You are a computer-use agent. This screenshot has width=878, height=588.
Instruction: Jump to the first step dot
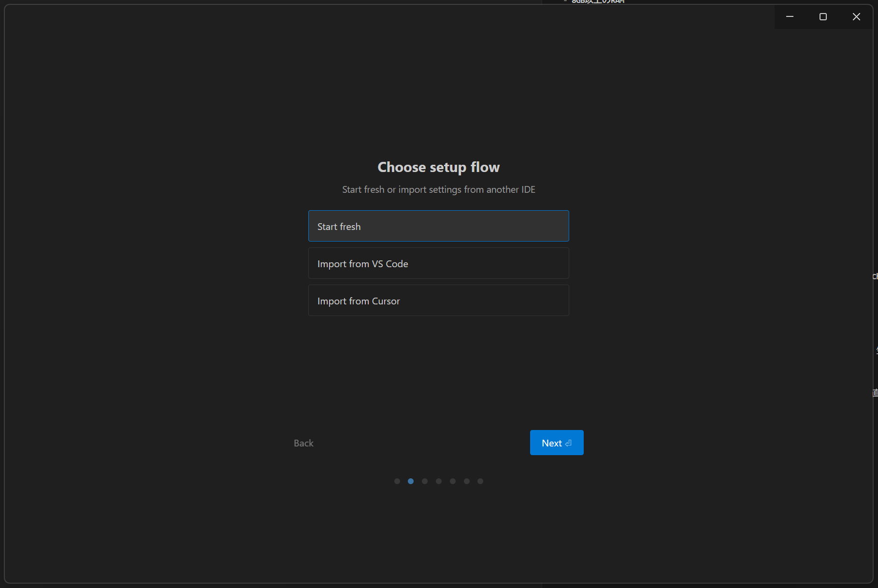(397, 481)
